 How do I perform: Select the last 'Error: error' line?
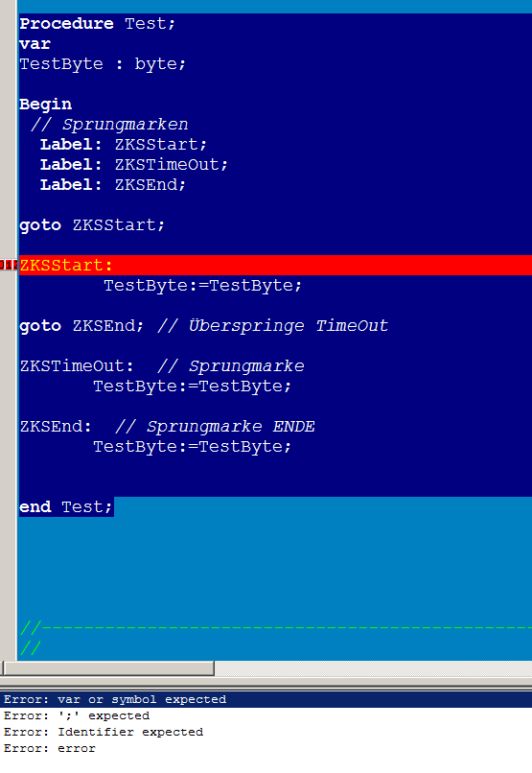[x=50, y=748]
